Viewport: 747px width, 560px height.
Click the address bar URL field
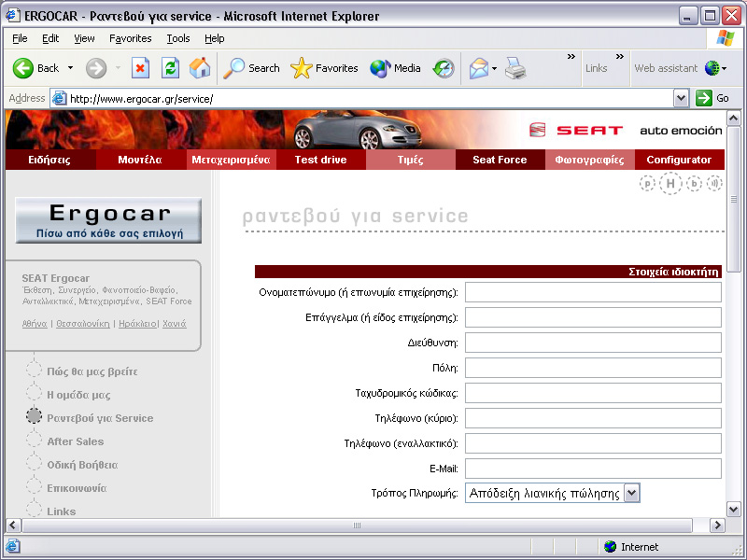coord(362,99)
